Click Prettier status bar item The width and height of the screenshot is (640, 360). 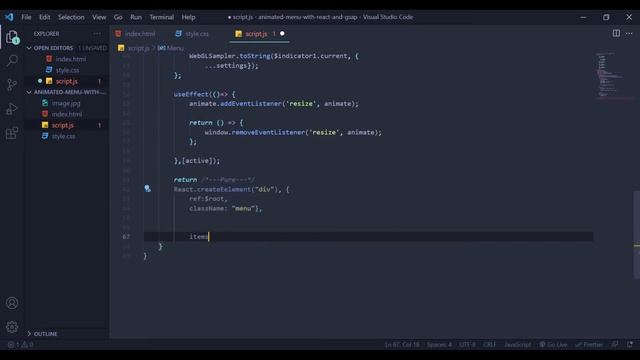[589, 344]
